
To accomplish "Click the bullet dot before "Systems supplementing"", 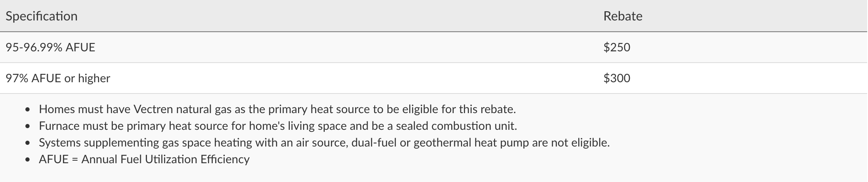I will (x=27, y=143).
